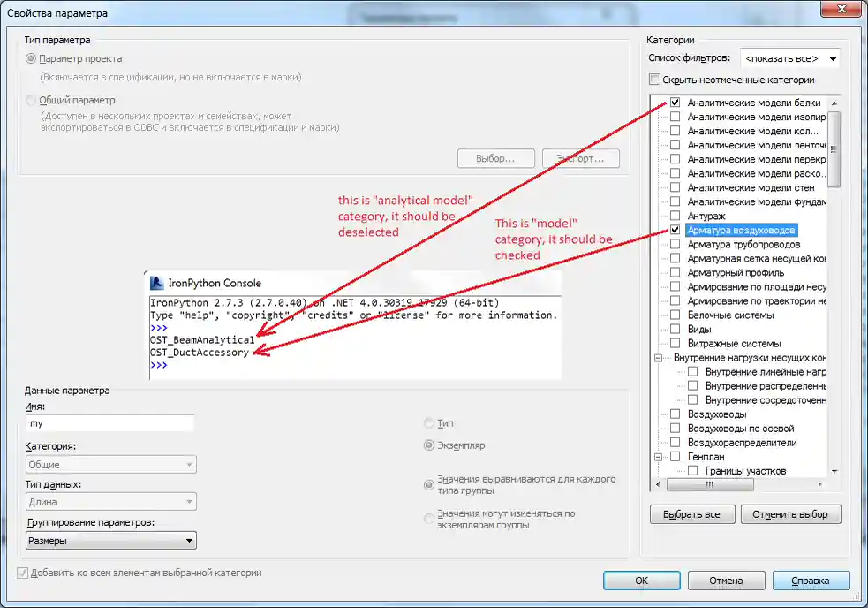Select the "Тип" radio button
Image resolution: width=868 pixels, height=608 pixels.
click(x=430, y=423)
